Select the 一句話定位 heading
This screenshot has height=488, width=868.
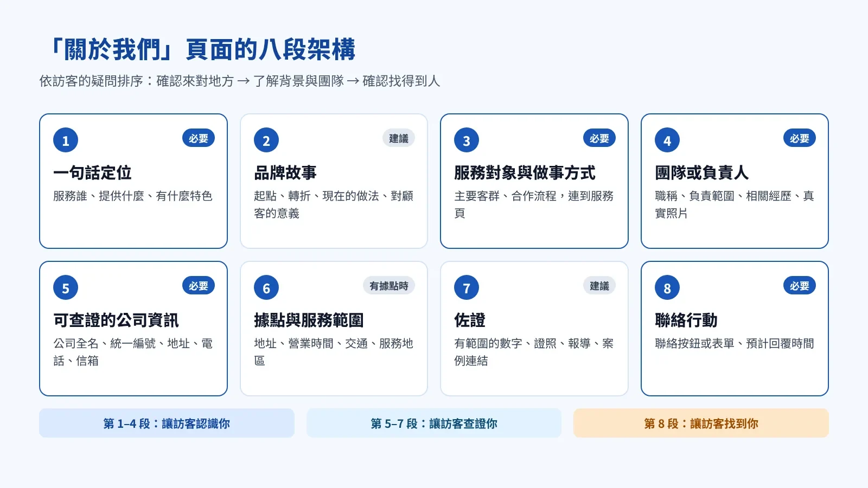click(x=92, y=173)
